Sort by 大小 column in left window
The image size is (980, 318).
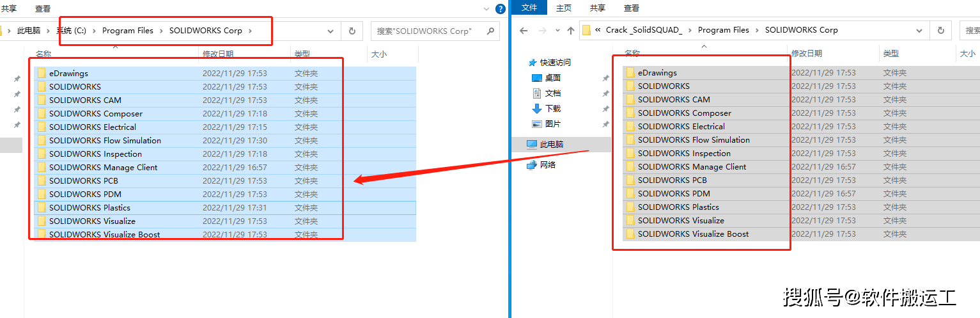379,54
